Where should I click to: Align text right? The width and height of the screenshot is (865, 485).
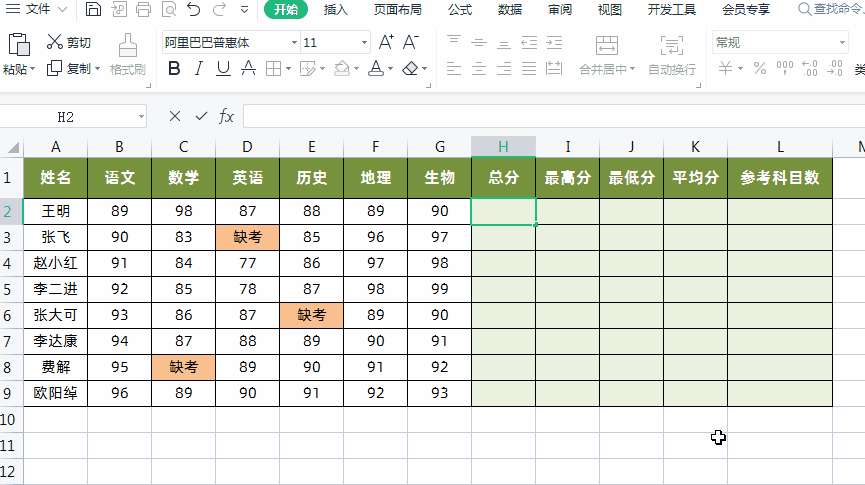(504, 68)
